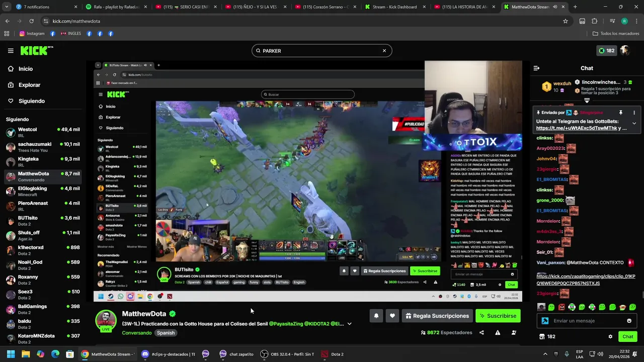Open sachauzumaki channel in sidebar

pyautogui.click(x=43, y=147)
